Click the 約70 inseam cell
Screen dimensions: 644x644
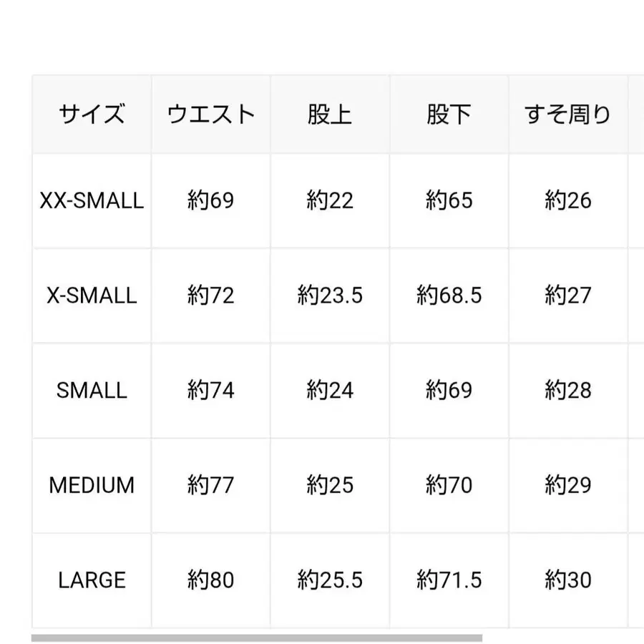pyautogui.click(x=449, y=485)
